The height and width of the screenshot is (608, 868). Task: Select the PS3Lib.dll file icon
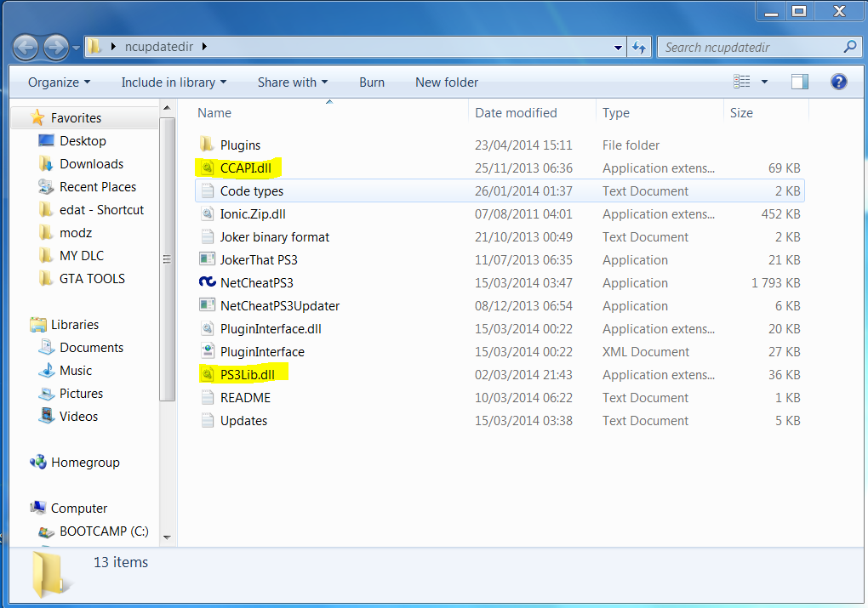click(x=207, y=374)
